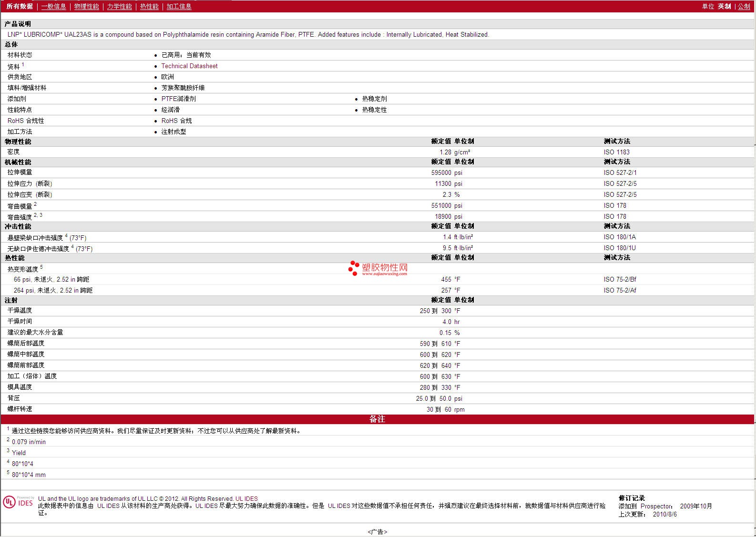Select the ISO 1183 test method cell
This screenshot has height=537, width=756.
(616, 152)
